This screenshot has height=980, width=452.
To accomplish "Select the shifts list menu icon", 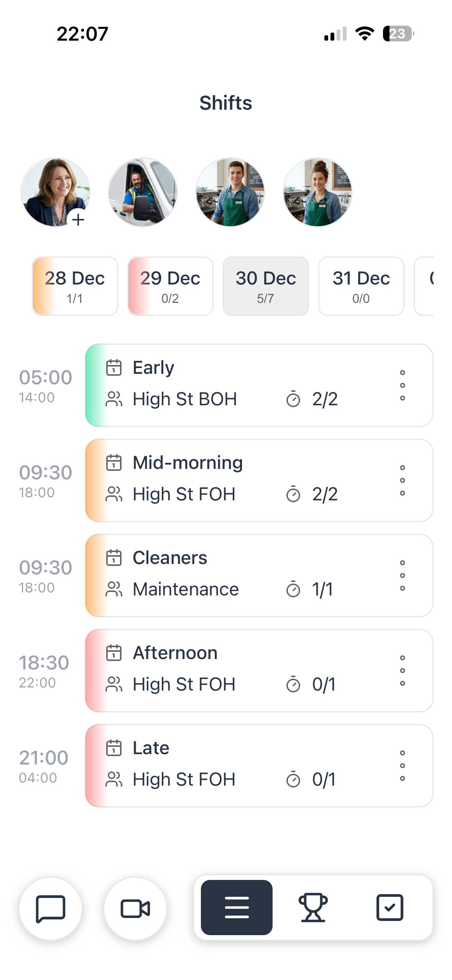I will click(x=237, y=907).
